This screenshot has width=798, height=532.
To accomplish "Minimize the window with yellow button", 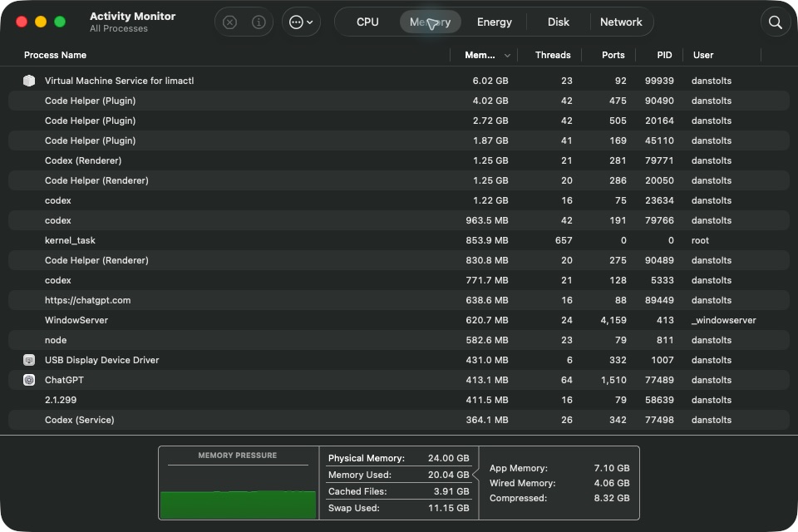I will coord(41,22).
